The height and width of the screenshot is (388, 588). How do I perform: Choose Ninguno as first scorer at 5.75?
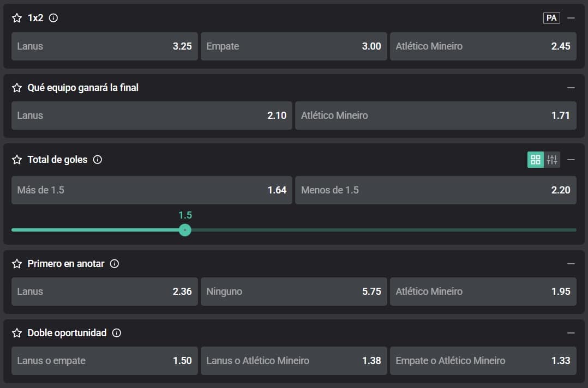pyautogui.click(x=293, y=292)
